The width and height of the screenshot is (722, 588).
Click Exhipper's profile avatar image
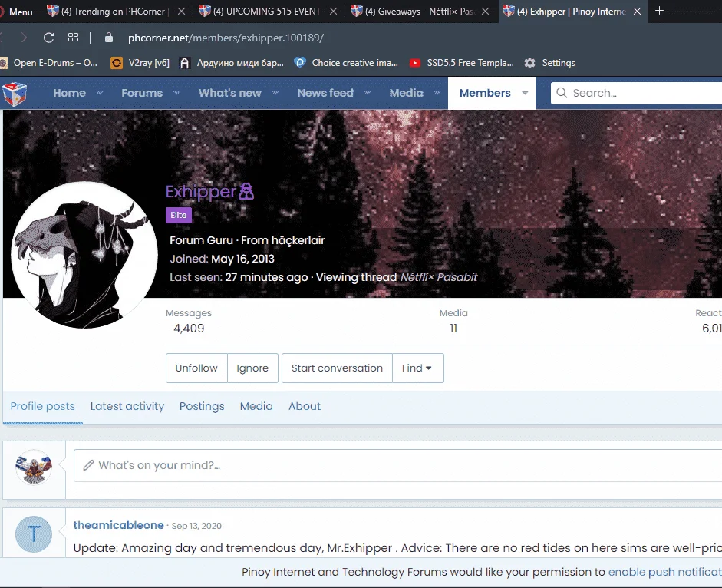[84, 255]
